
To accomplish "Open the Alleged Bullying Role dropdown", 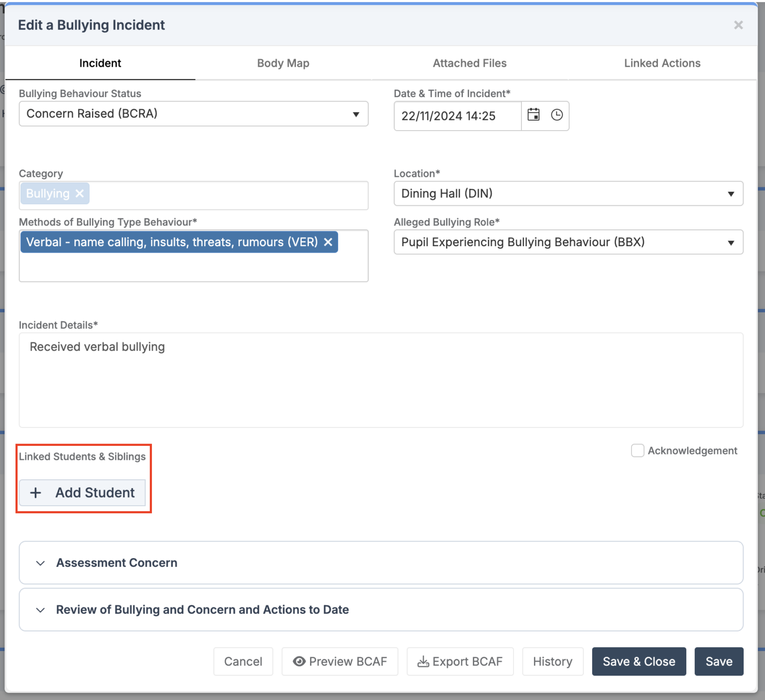I will 731,242.
